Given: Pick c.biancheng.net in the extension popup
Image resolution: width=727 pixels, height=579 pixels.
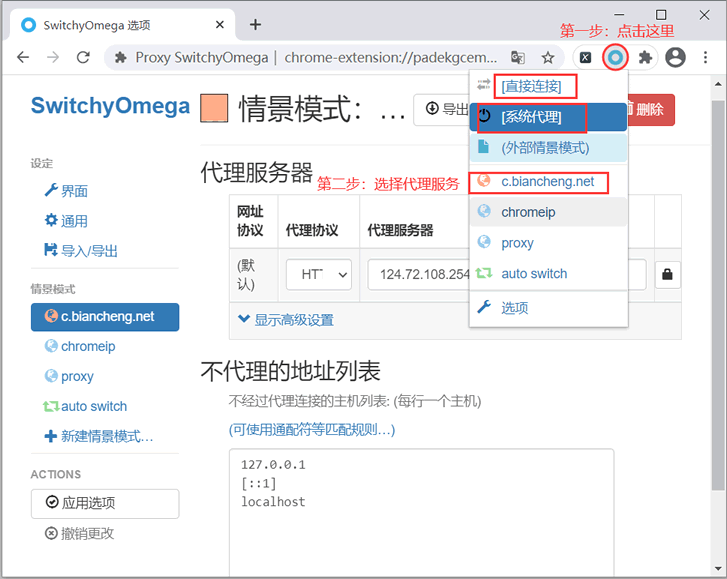Looking at the screenshot, I should click(x=547, y=182).
